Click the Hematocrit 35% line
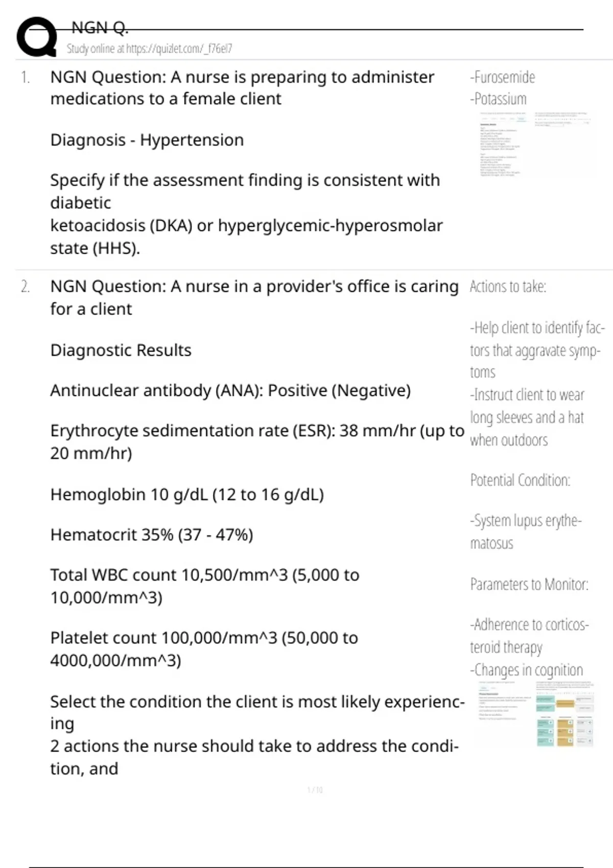This screenshot has height=868, width=613. pos(151,535)
